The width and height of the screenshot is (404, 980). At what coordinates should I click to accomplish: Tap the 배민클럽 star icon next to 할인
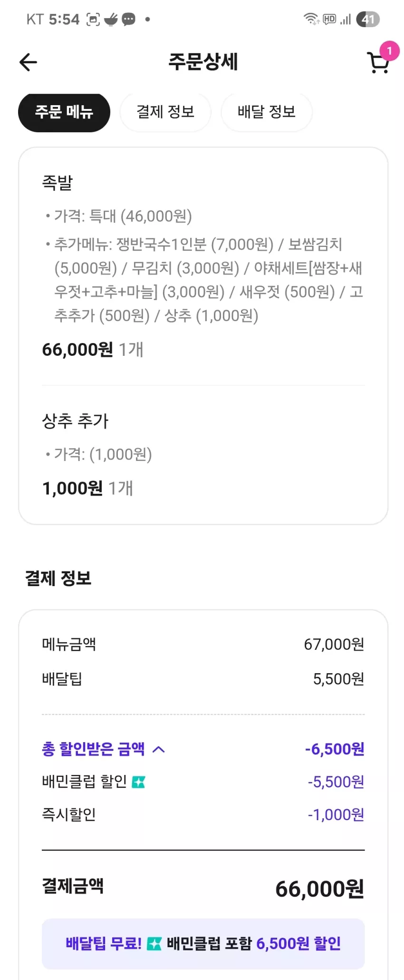point(138,782)
